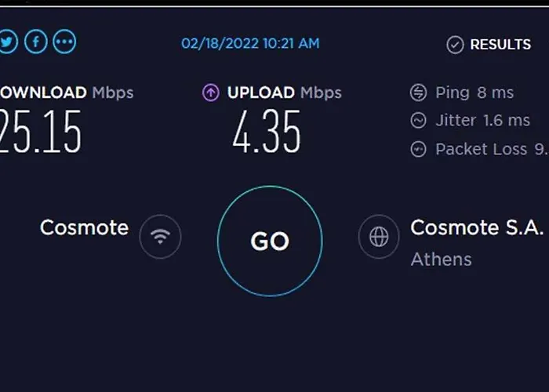Click the Wi-Fi connection icon

[x=160, y=237]
